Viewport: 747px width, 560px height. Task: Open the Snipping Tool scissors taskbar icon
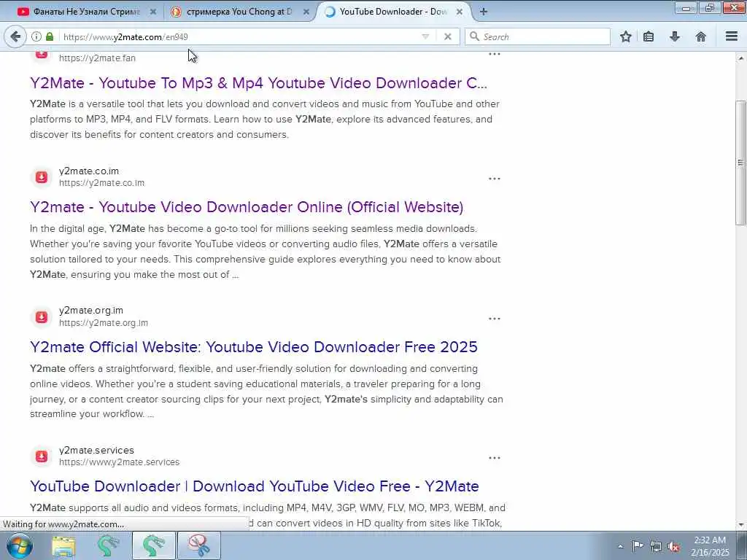(x=198, y=545)
